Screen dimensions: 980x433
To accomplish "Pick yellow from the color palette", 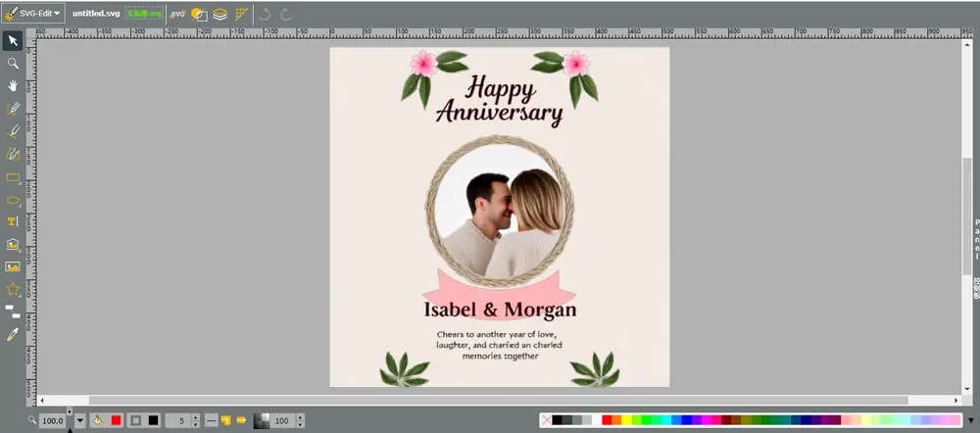I will 627,420.
